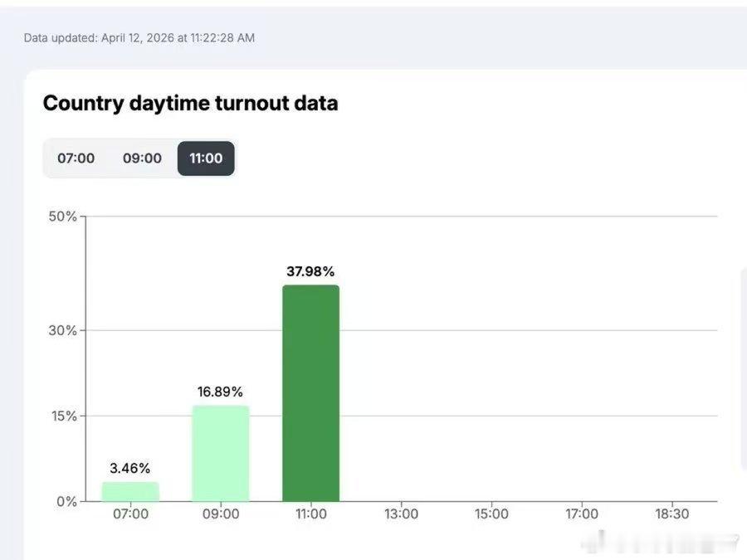747x560 pixels.
Task: Click the 15:00 x-axis label
Action: tap(491, 514)
